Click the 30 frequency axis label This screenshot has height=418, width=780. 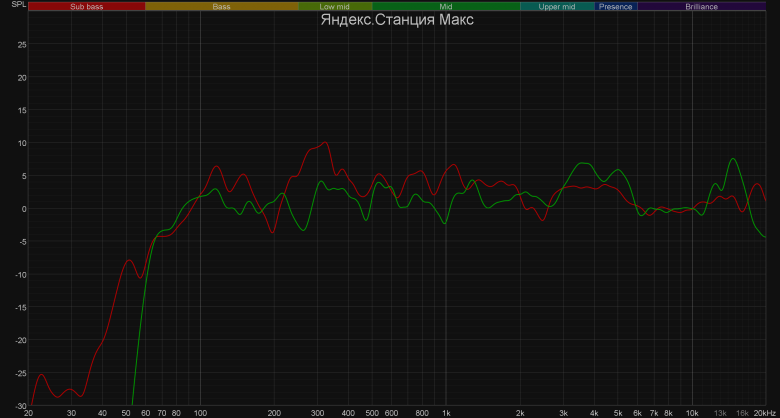72,413
